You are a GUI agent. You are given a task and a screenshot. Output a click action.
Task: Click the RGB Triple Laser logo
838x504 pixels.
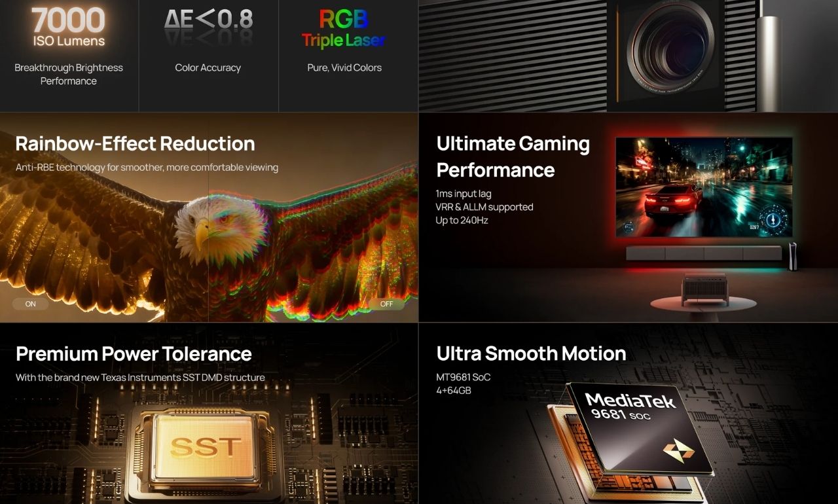pos(344,29)
